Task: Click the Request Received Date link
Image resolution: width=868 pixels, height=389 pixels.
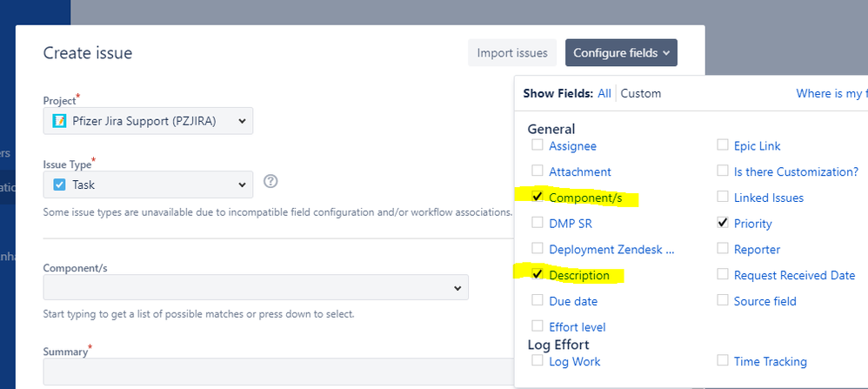Action: click(x=794, y=275)
